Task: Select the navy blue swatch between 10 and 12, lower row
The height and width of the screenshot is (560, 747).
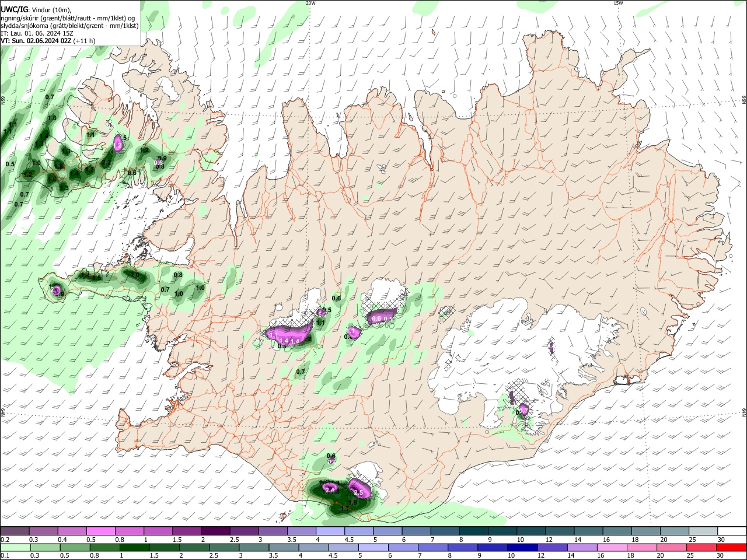Action: point(521,547)
